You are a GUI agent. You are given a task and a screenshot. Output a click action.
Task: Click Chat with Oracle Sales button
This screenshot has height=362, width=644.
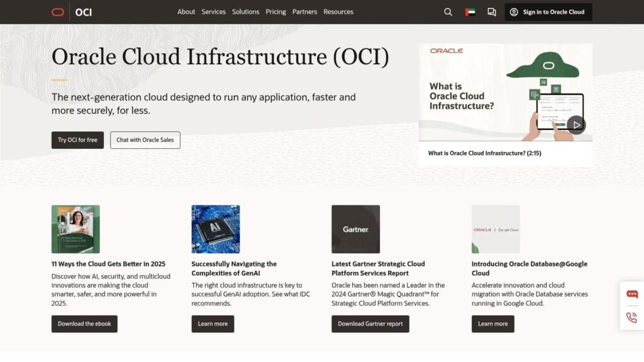pos(145,140)
